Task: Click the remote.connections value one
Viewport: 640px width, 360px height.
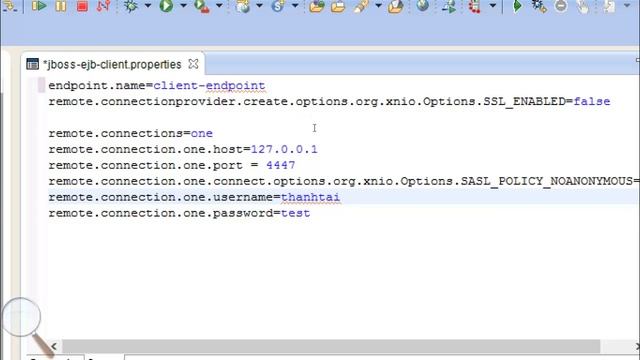Action: (x=202, y=133)
